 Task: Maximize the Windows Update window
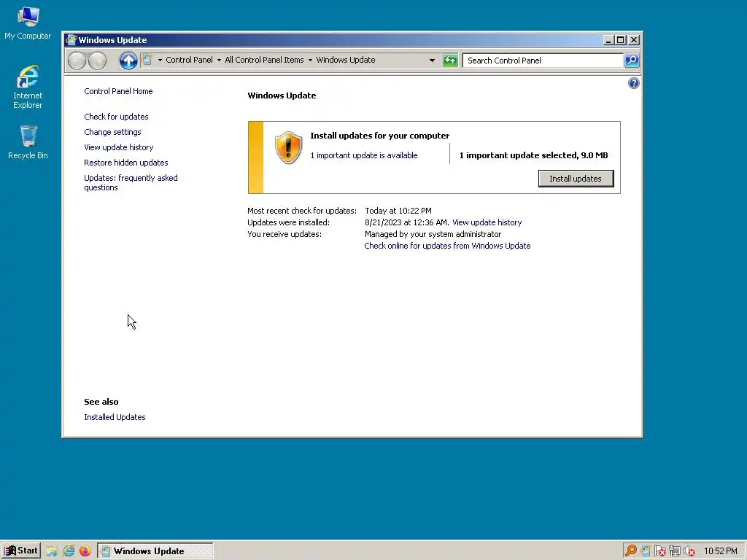pos(620,40)
